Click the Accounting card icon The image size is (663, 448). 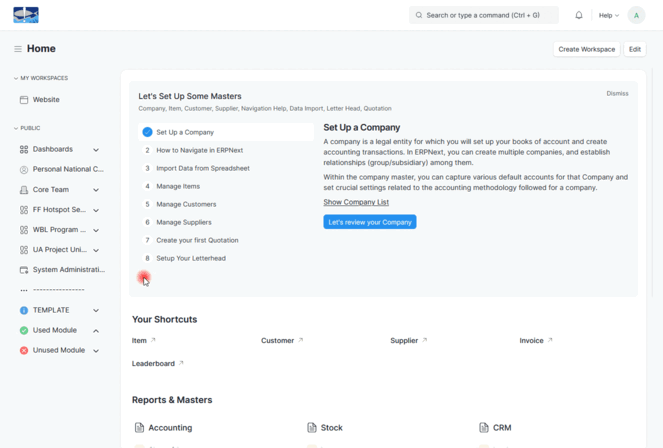[x=139, y=427]
